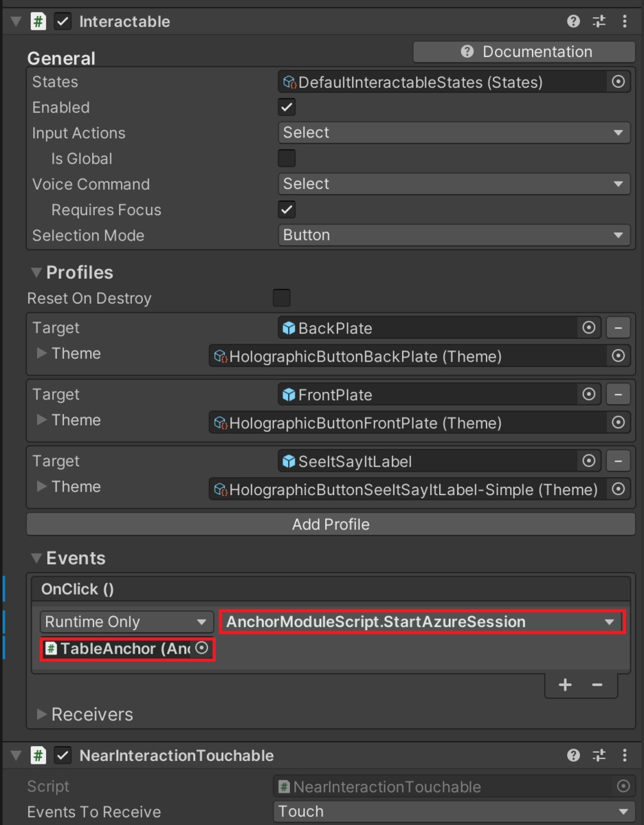
Task: Open object picker for BackPlate target
Action: coord(589,328)
